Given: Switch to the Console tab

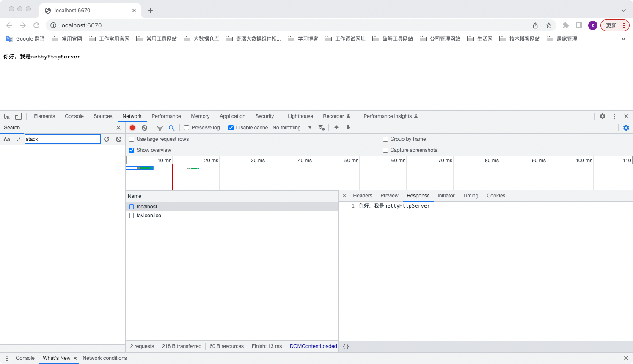Looking at the screenshot, I should point(74,116).
